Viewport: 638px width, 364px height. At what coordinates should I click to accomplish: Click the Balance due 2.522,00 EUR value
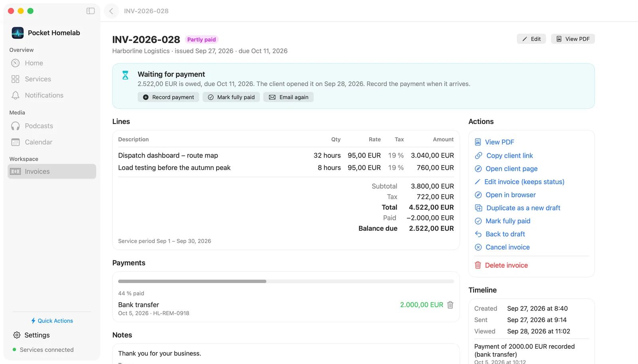(x=431, y=228)
